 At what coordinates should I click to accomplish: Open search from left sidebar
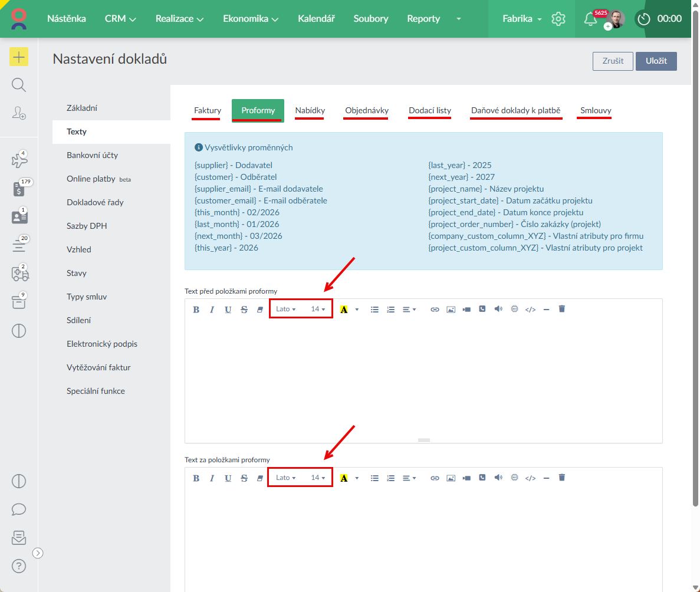(x=19, y=85)
